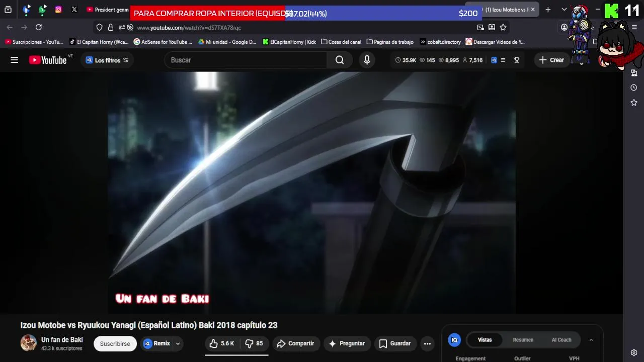Select the youtube.com URL in address bar
The height and width of the screenshot is (362, 644).
(189, 28)
